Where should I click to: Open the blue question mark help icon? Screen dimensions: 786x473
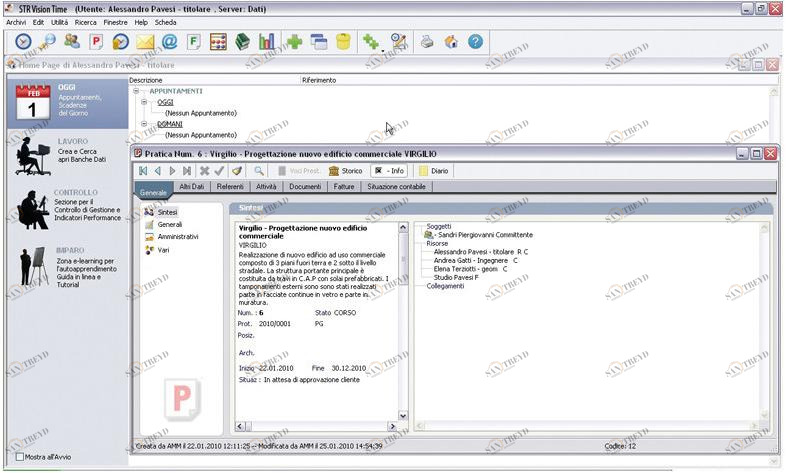[x=475, y=42]
